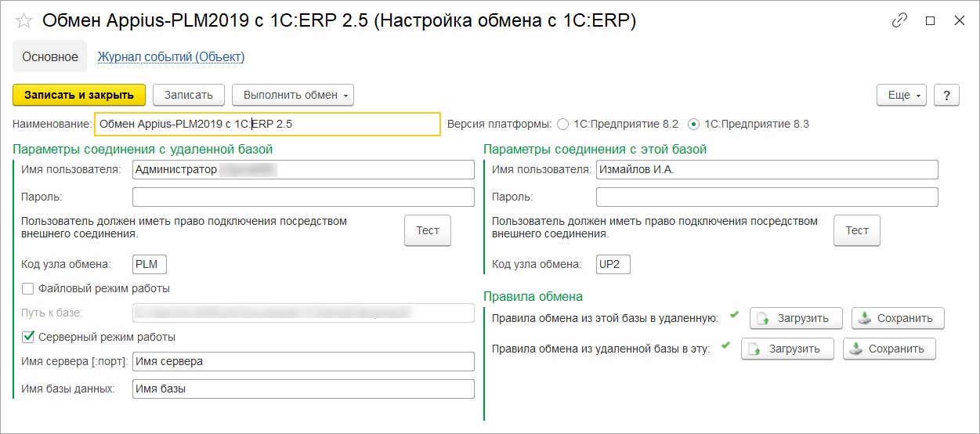Enable the Файловый режим работы checkbox
The height and width of the screenshot is (434, 980).
(28, 288)
